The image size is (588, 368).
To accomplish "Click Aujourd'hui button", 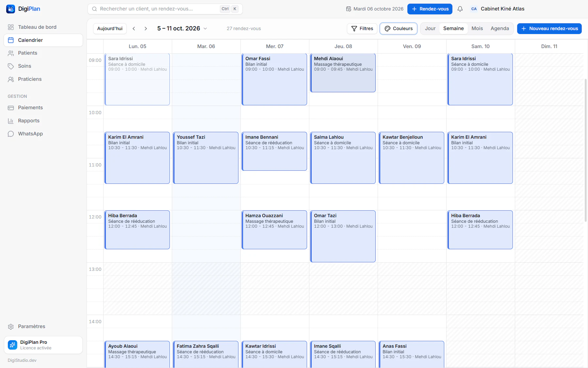I will (x=110, y=28).
